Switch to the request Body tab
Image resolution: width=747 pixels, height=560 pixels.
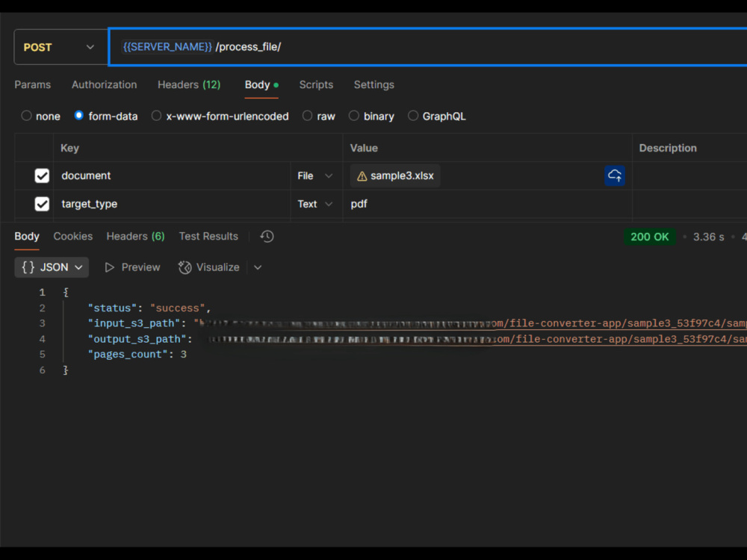tap(261, 85)
